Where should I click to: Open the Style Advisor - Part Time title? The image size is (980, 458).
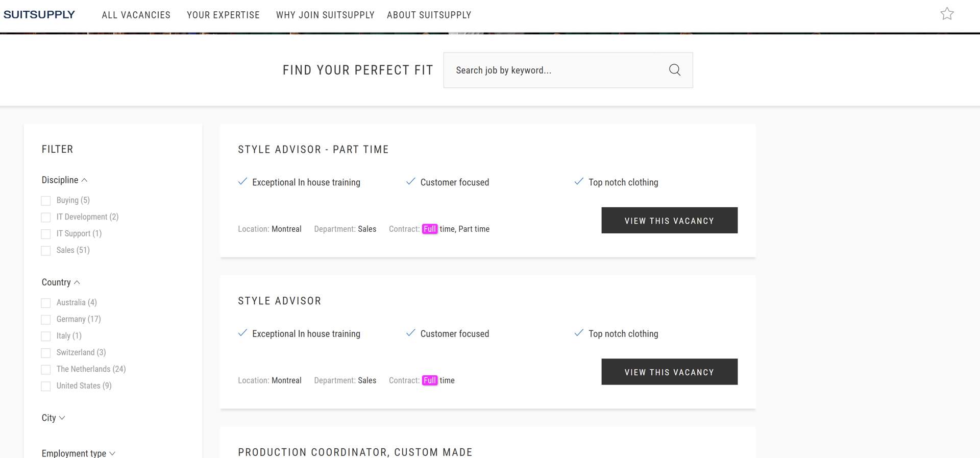[313, 150]
